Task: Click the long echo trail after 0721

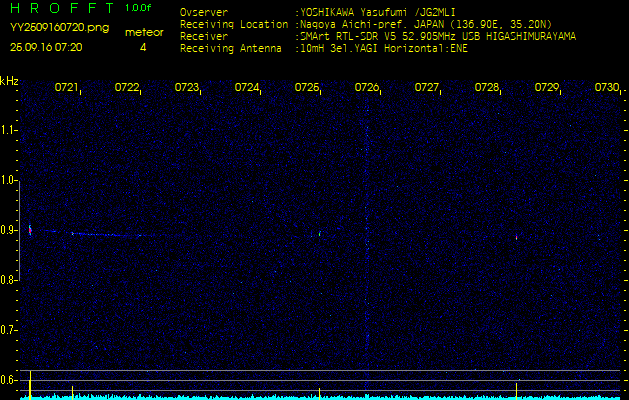Action: click(x=106, y=235)
